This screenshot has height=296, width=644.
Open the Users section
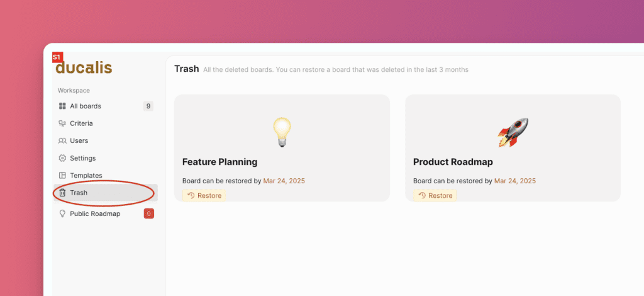79,140
